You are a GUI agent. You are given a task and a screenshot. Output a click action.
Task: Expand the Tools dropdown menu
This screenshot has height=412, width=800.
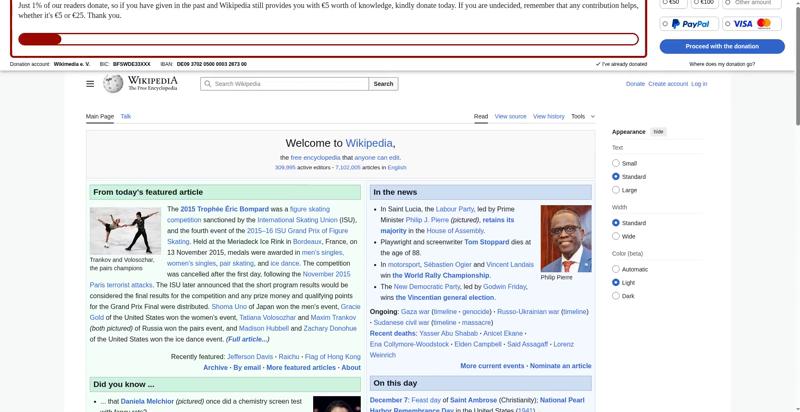coord(581,116)
